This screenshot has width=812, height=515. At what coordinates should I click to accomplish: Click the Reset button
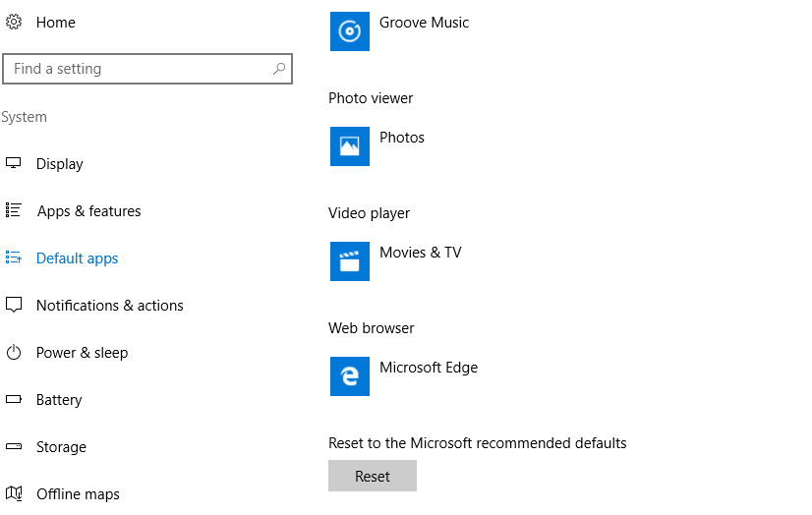pos(373,476)
